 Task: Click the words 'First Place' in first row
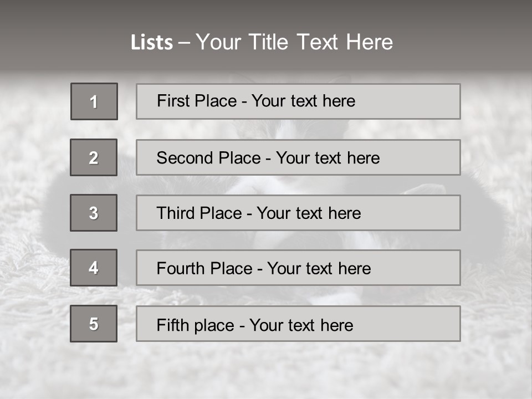pyautogui.click(x=197, y=101)
